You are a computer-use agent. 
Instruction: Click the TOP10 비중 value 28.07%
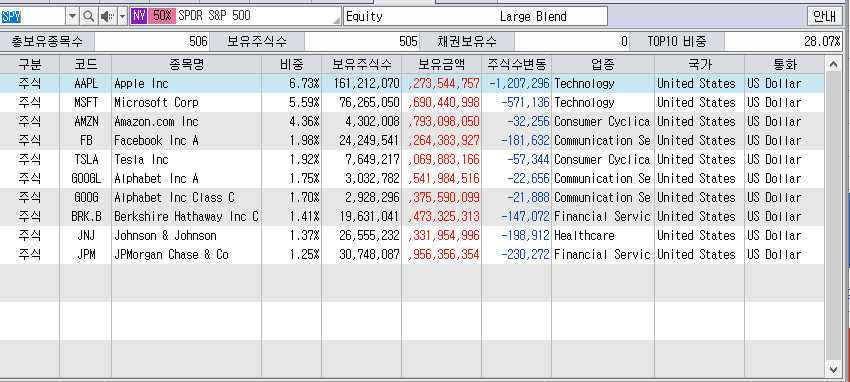783,42
